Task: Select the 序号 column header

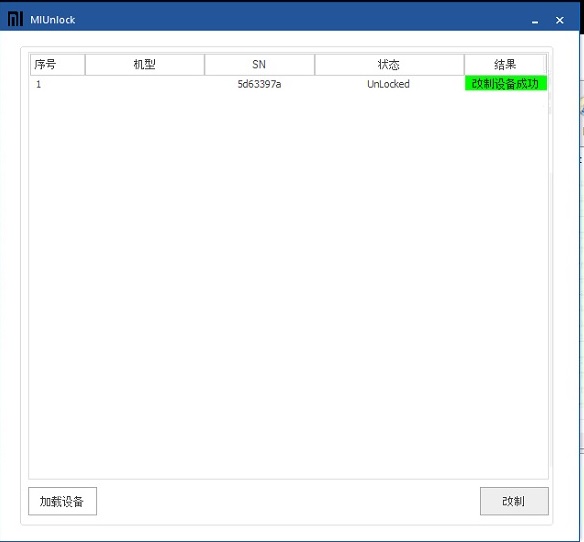Action: pos(57,64)
